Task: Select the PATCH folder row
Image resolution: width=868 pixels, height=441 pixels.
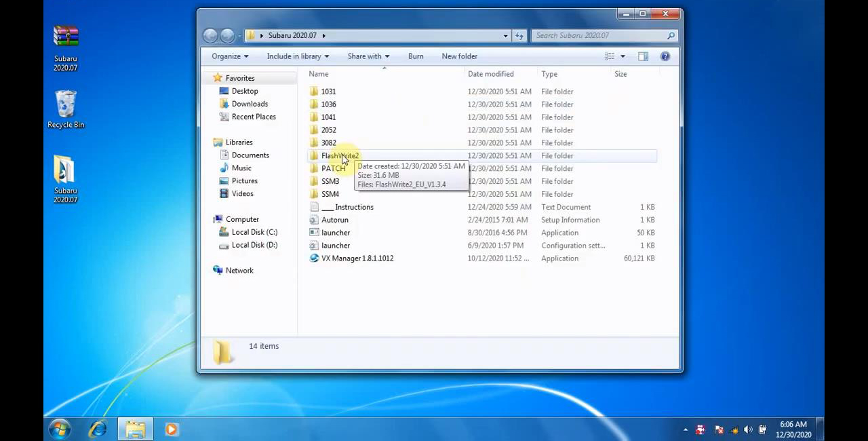Action: point(481,168)
